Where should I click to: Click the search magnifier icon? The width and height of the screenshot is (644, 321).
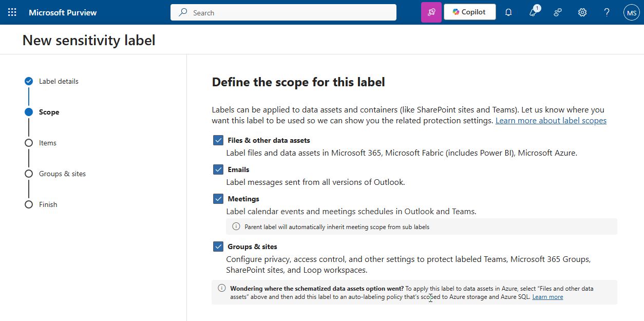point(183,12)
